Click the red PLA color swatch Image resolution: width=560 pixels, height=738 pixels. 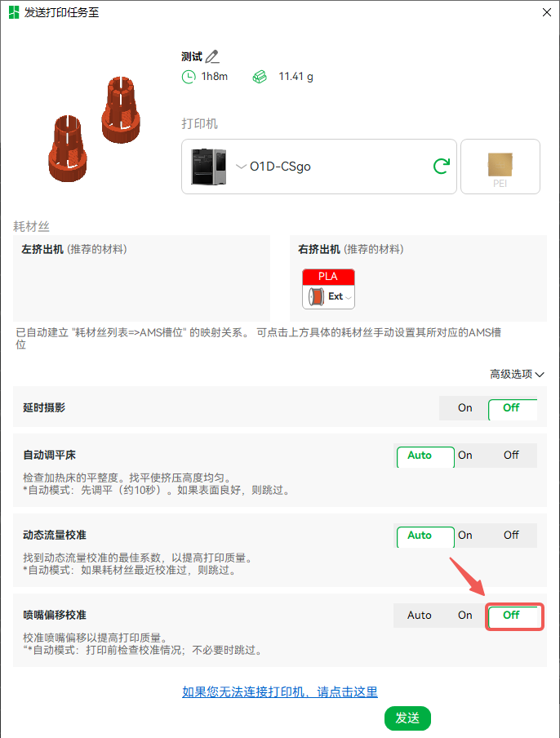click(x=328, y=277)
